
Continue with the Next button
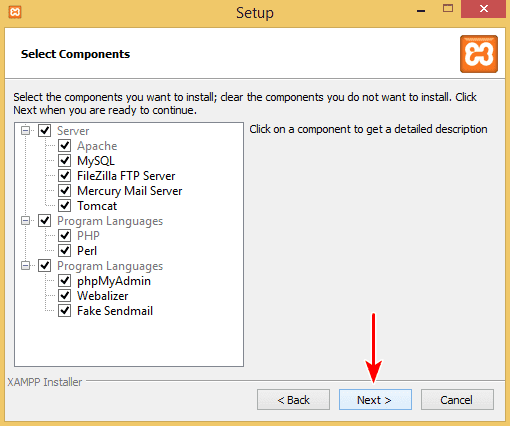(x=375, y=399)
